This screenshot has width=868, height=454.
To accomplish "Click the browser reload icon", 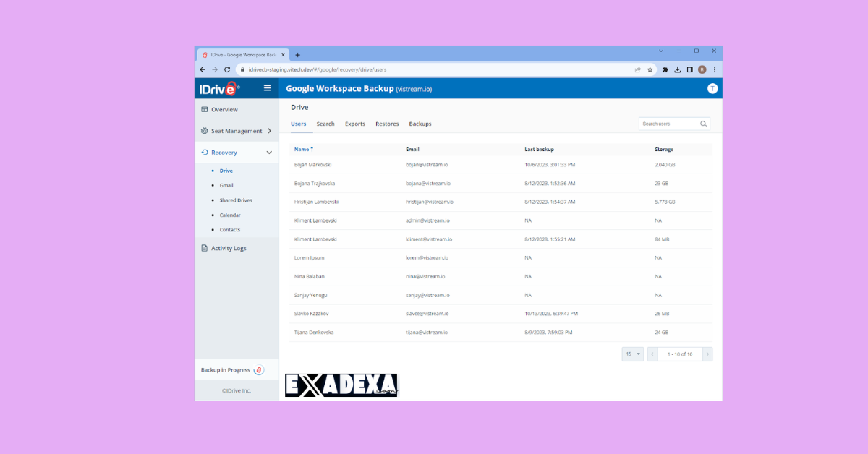I will click(227, 69).
